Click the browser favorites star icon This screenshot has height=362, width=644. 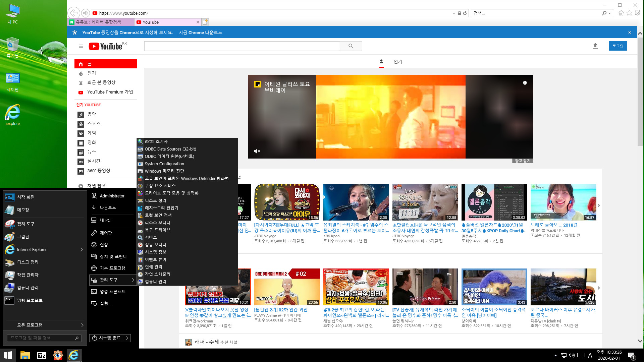(629, 13)
